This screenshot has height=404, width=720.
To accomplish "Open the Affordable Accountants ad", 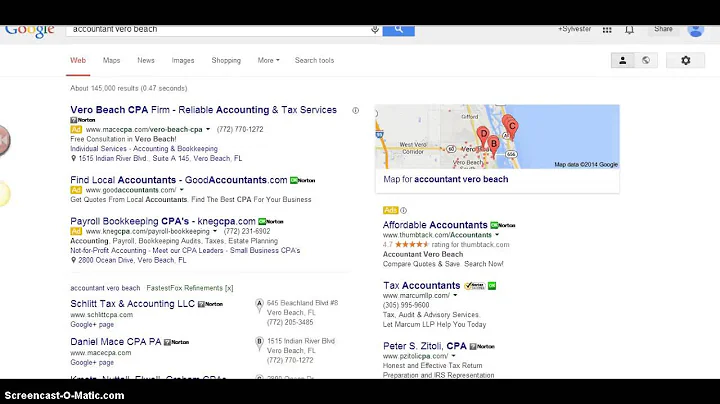I will [x=435, y=225].
